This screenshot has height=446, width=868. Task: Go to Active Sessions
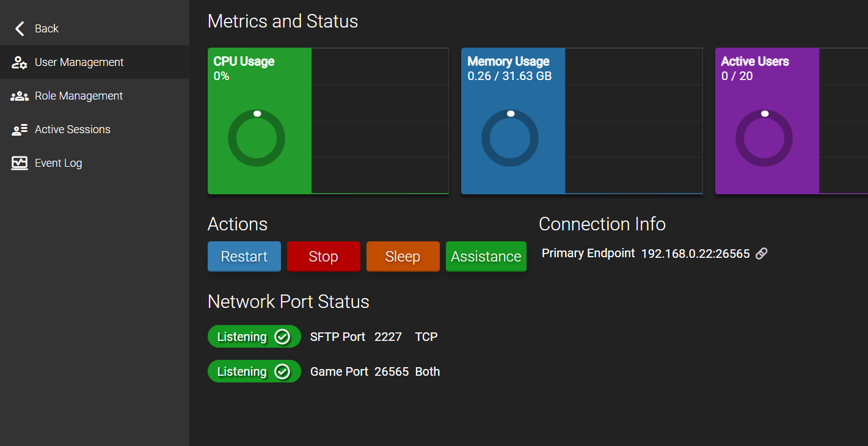click(x=95, y=130)
